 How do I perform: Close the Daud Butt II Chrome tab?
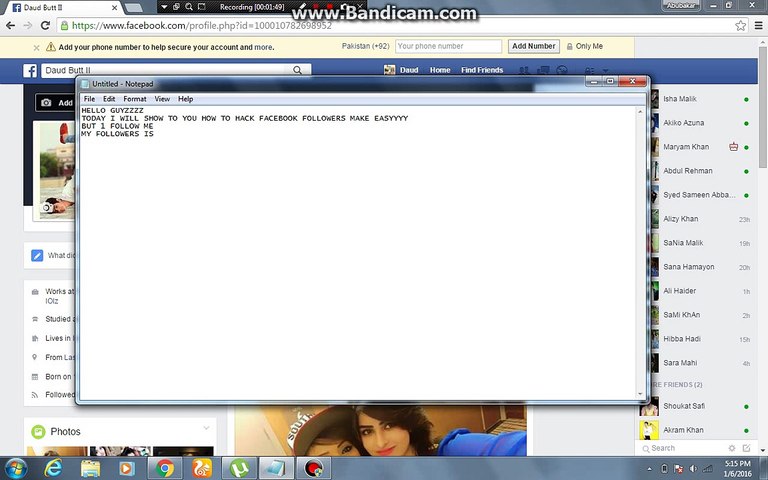114,8
